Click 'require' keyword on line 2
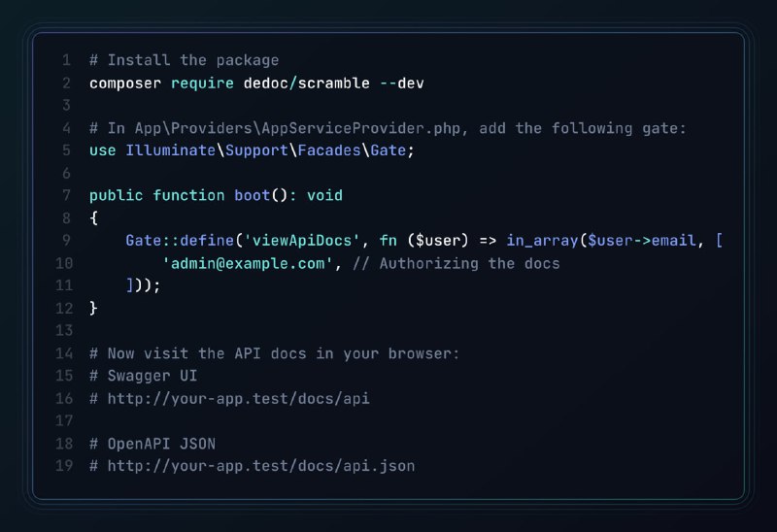 (x=202, y=83)
